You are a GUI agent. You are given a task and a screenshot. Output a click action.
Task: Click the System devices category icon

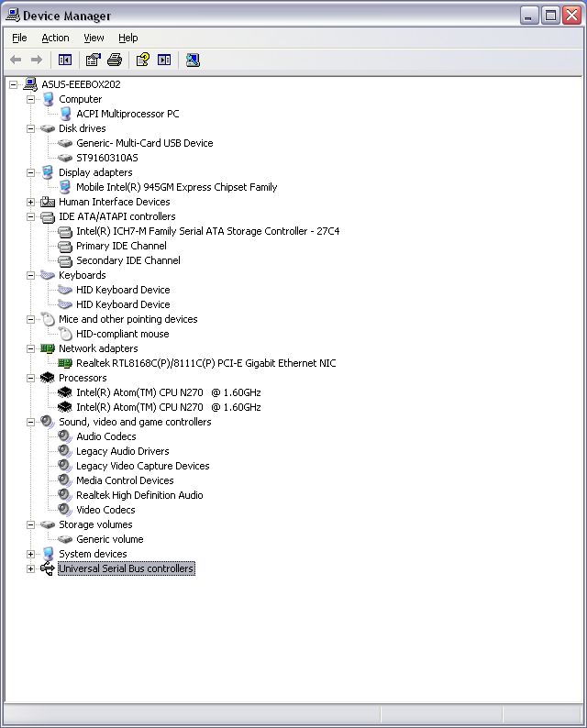[48, 554]
